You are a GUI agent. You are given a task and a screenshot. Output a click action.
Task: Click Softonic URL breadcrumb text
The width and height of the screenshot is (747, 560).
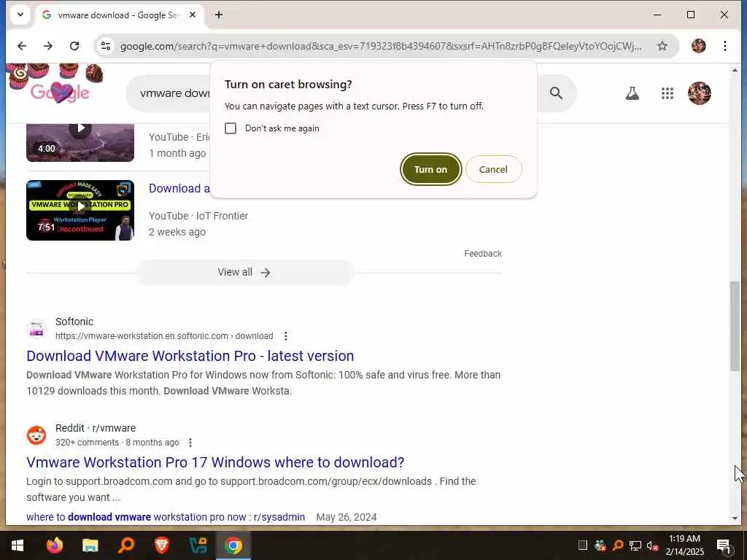164,336
